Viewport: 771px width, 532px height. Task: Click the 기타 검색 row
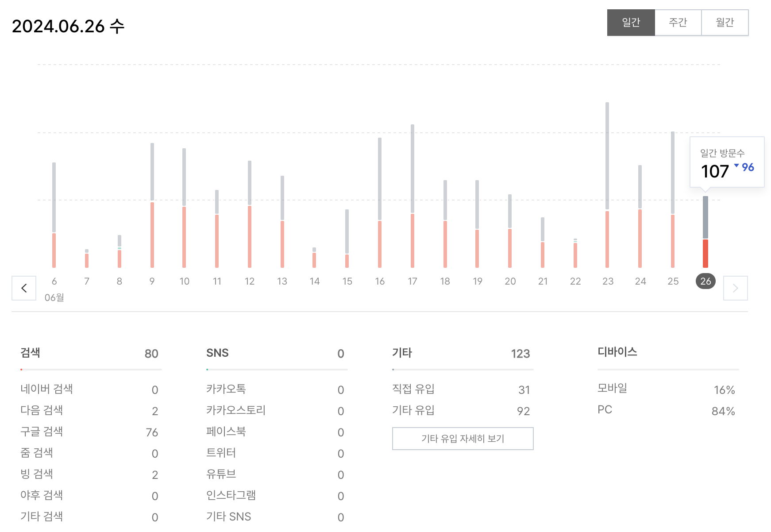pyautogui.click(x=91, y=517)
